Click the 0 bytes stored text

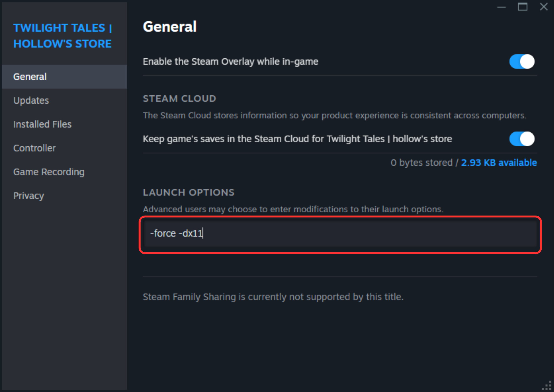tap(421, 163)
